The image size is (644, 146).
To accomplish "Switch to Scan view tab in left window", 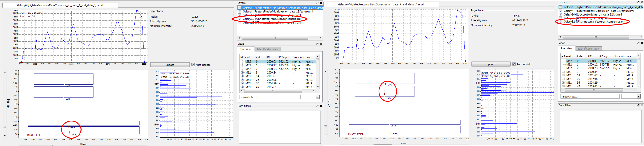I will [245, 49].
